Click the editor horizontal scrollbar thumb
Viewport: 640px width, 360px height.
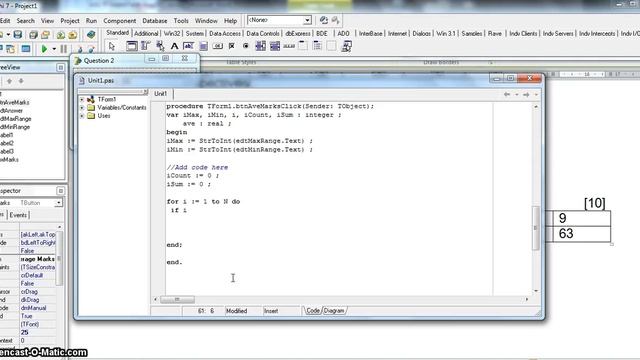177,300
